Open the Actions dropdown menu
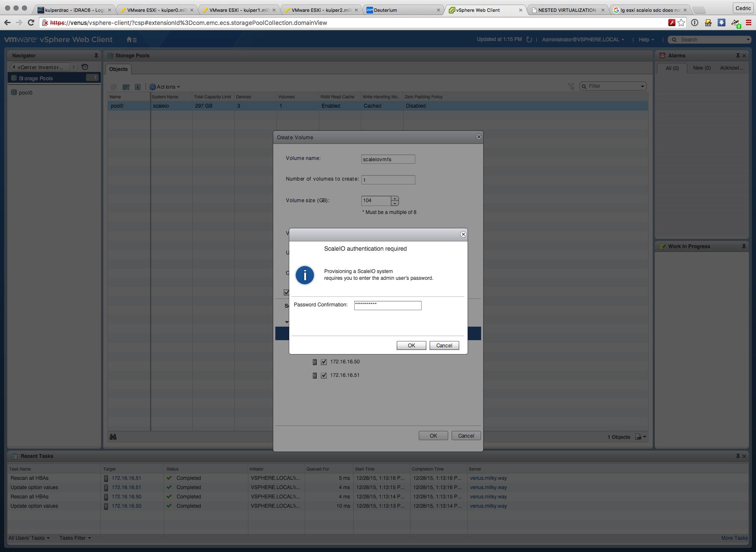The height and width of the screenshot is (552, 756). pyautogui.click(x=165, y=87)
